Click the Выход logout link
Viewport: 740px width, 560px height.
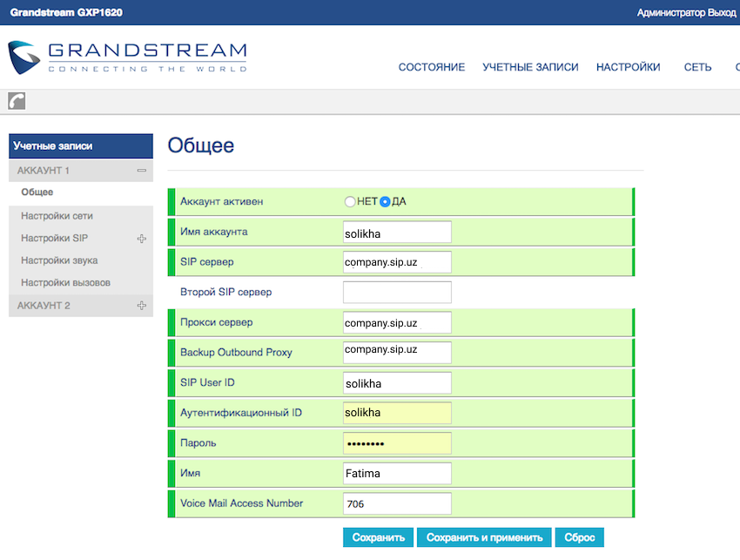[x=723, y=13]
